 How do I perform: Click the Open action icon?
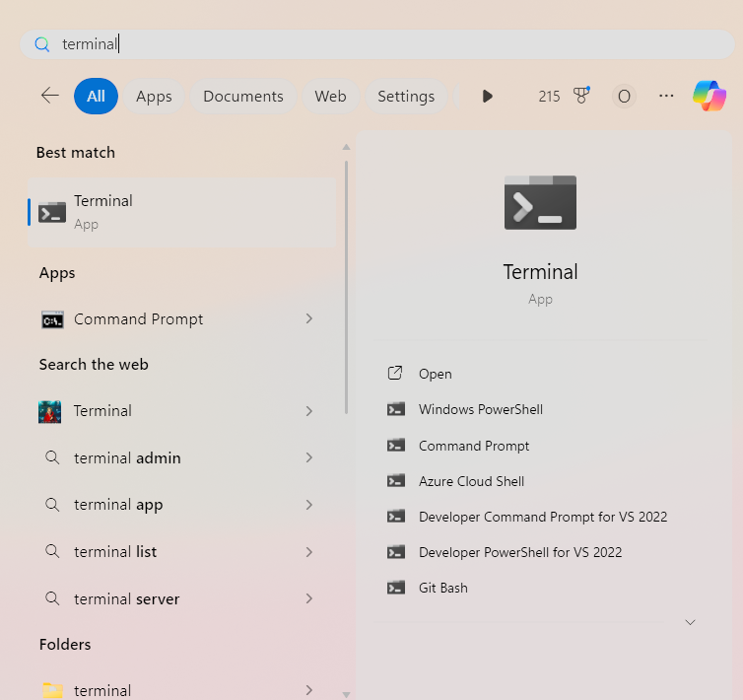tap(395, 374)
